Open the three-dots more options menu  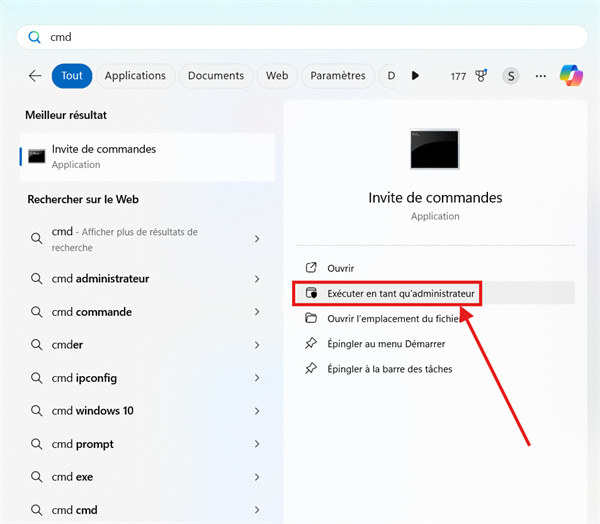[541, 76]
